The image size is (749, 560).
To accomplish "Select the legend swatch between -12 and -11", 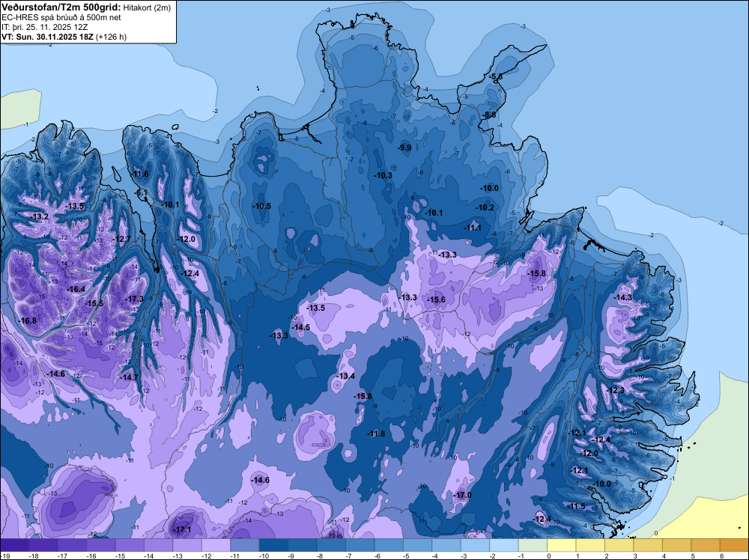I will coord(216,545).
